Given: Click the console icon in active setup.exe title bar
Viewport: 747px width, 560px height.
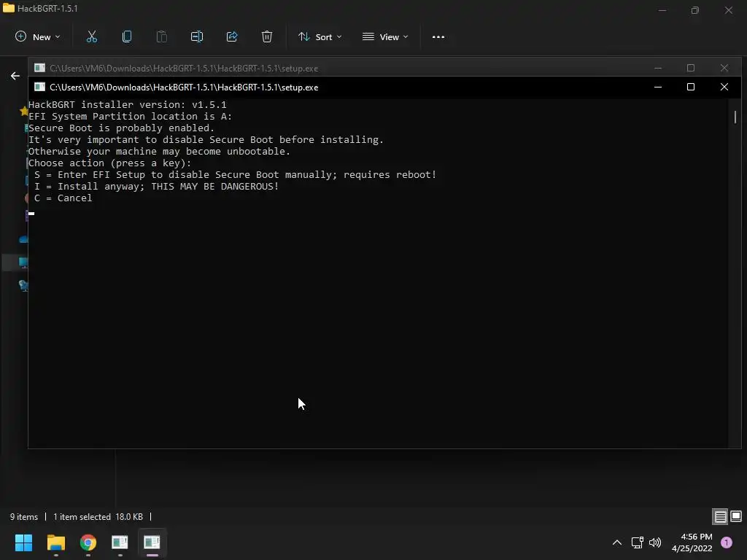Looking at the screenshot, I should [40, 87].
